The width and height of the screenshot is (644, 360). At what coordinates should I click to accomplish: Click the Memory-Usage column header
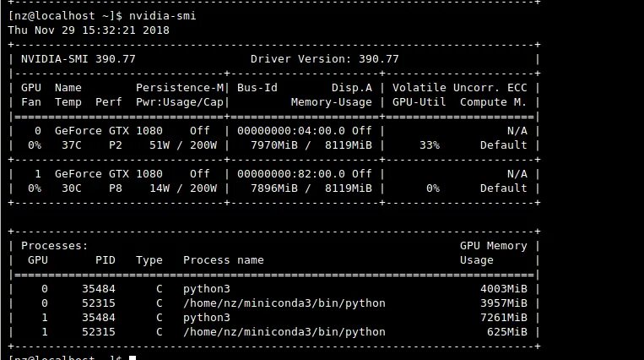coord(332,102)
